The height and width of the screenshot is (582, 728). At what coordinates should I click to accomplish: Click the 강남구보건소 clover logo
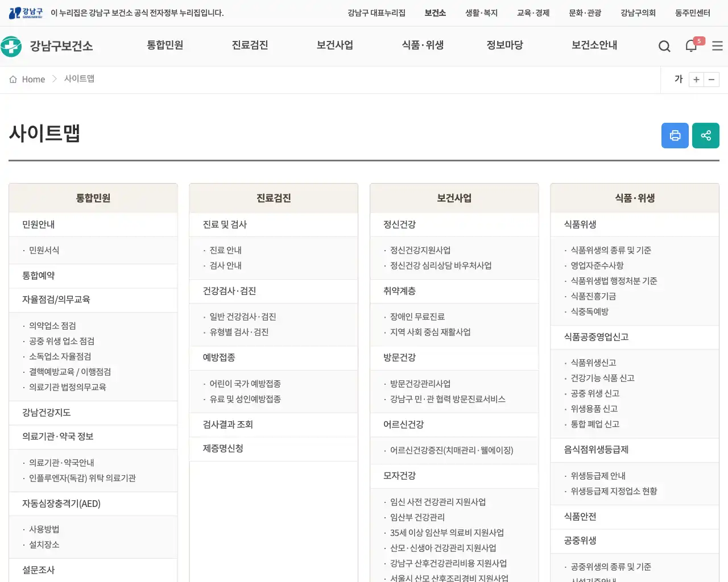pos(12,46)
